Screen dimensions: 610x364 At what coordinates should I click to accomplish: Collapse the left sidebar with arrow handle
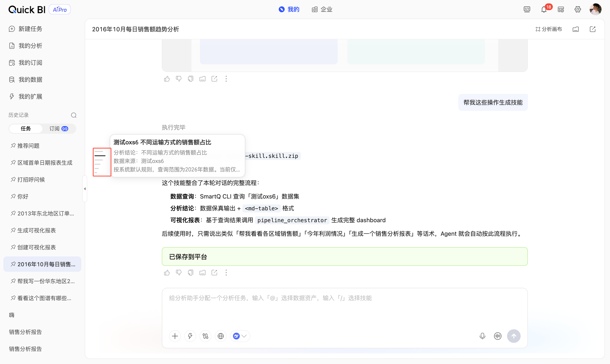coord(85,189)
